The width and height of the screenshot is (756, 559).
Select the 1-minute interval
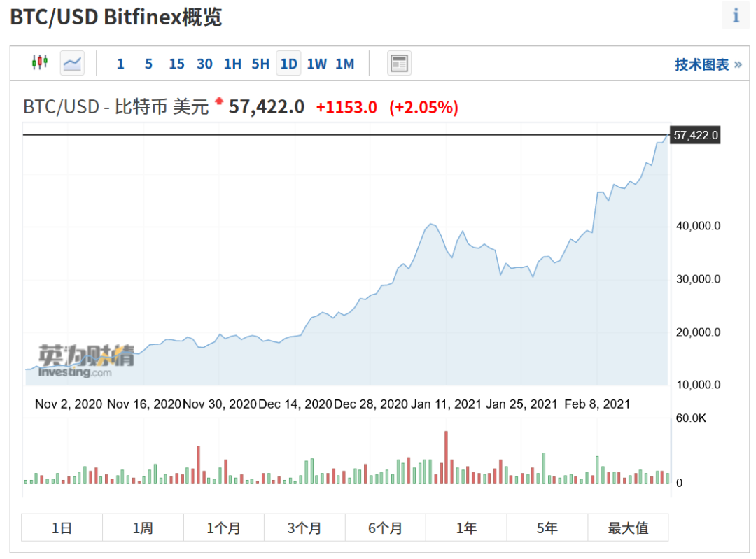pyautogui.click(x=120, y=64)
